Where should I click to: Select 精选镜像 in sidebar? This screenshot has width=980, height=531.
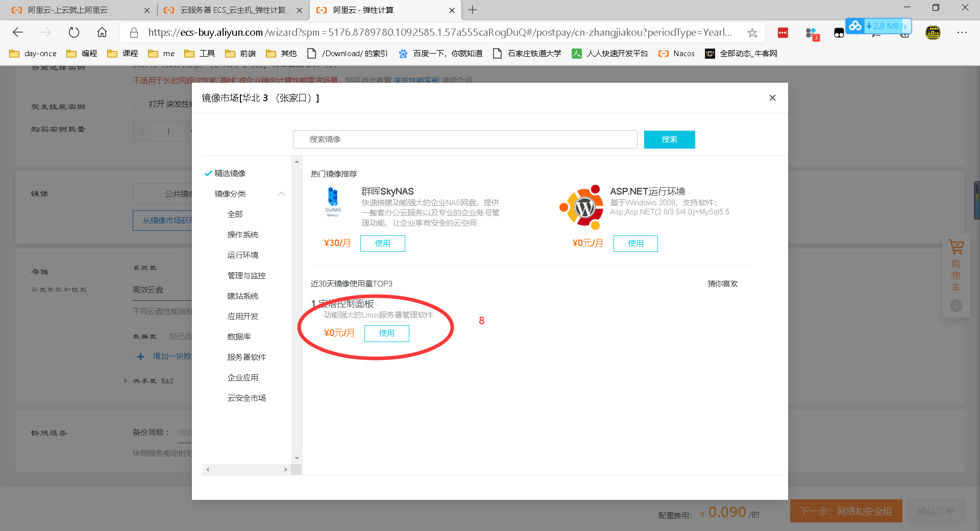pos(230,174)
